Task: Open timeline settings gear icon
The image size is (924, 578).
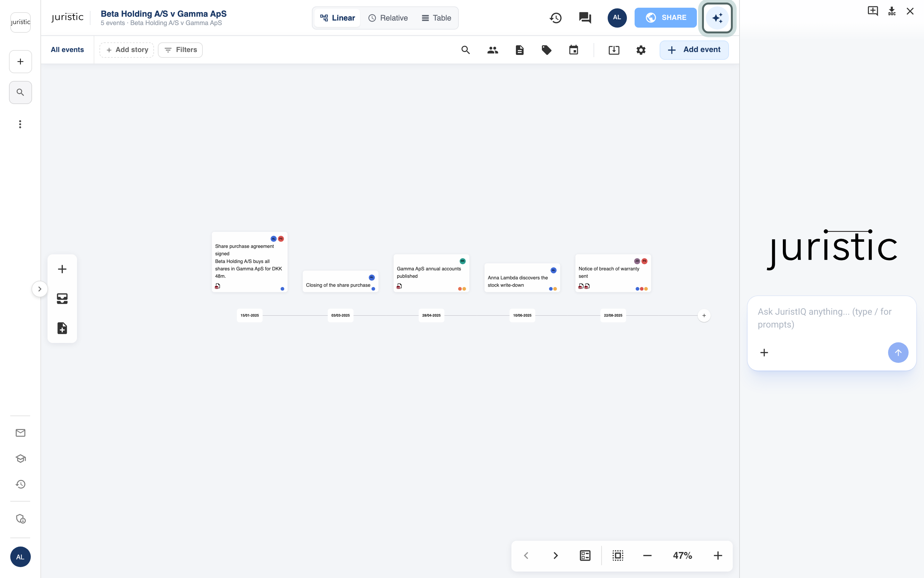Action: (641, 50)
